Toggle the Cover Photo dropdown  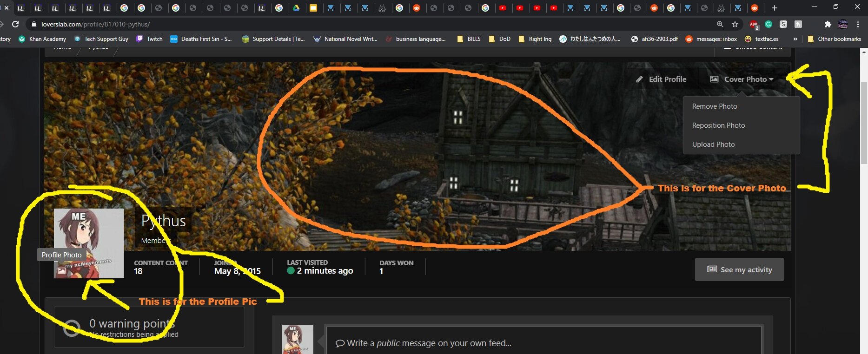(742, 79)
